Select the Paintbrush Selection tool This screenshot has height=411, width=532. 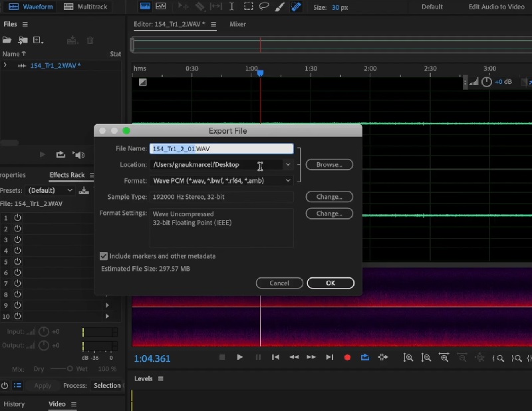pos(279,7)
